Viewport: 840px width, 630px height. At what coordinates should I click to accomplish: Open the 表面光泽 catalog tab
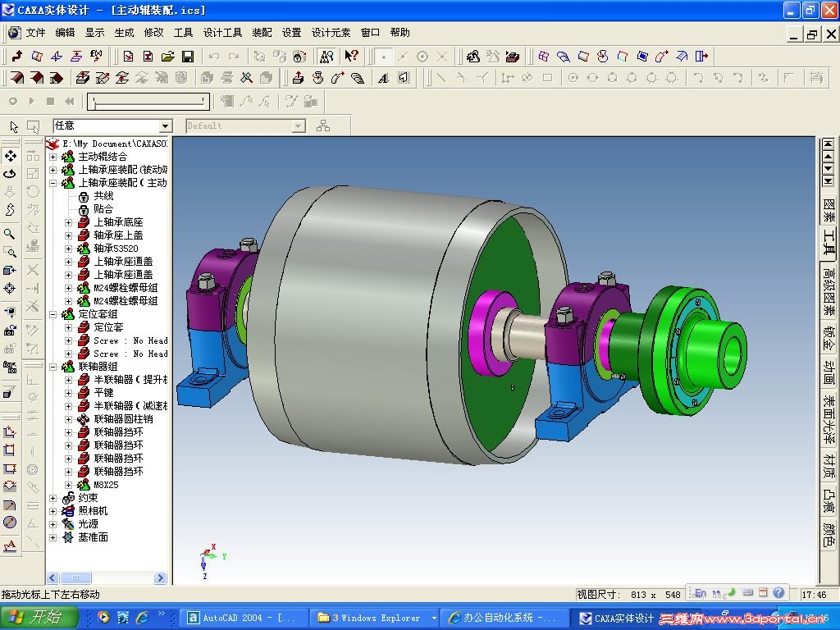tap(829, 419)
